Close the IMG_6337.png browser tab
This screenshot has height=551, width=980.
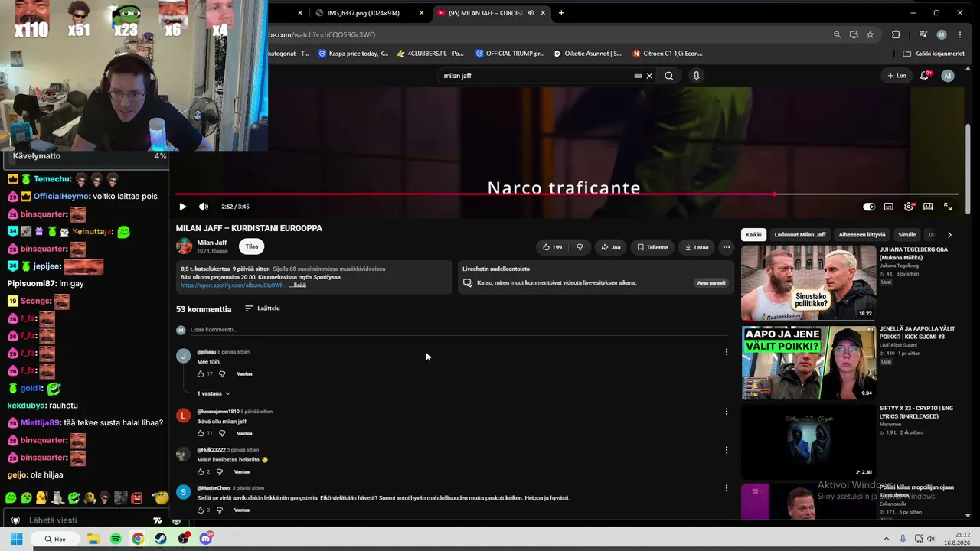click(421, 13)
